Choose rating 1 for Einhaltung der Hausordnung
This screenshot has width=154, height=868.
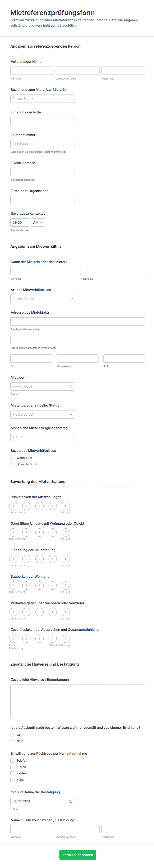coord(13,559)
